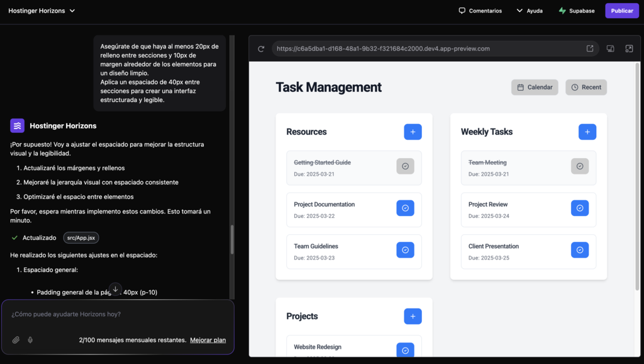The height and width of the screenshot is (364, 644).
Task: Click the Publicar button
Action: tap(621, 11)
